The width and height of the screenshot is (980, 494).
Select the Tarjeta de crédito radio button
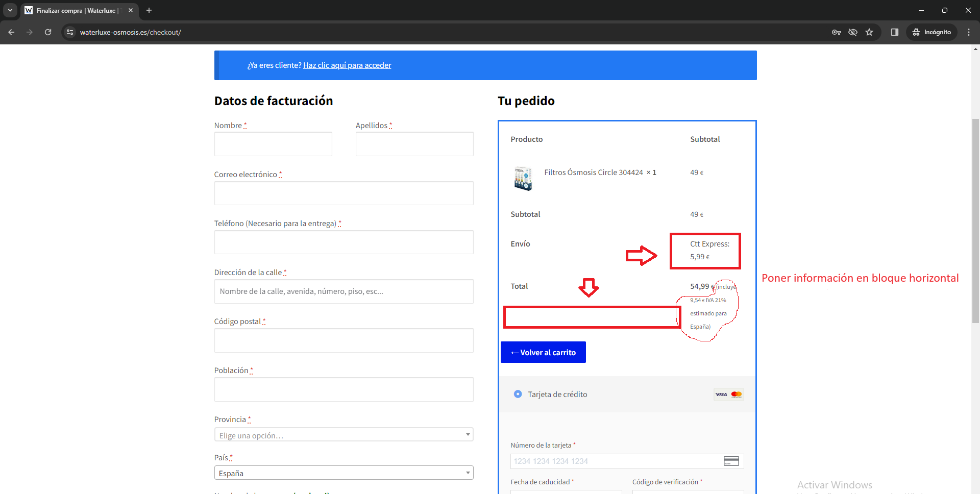[x=518, y=394]
